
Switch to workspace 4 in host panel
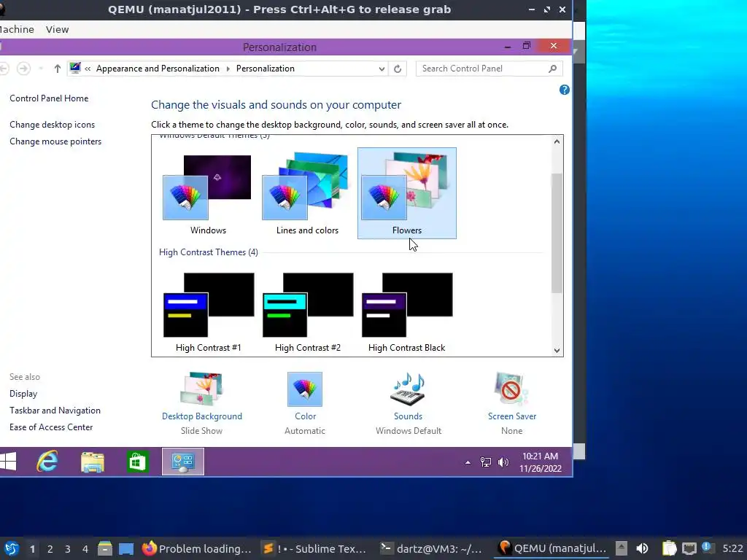click(85, 549)
